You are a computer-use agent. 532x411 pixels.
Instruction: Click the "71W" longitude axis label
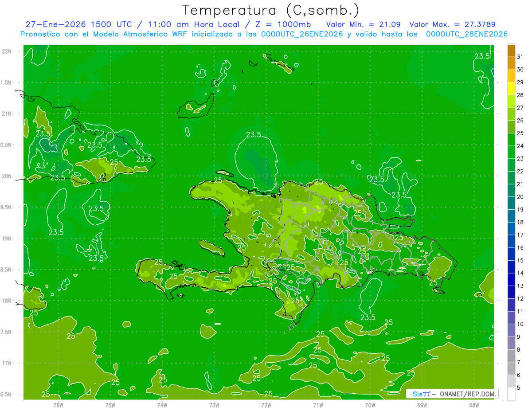(318, 405)
